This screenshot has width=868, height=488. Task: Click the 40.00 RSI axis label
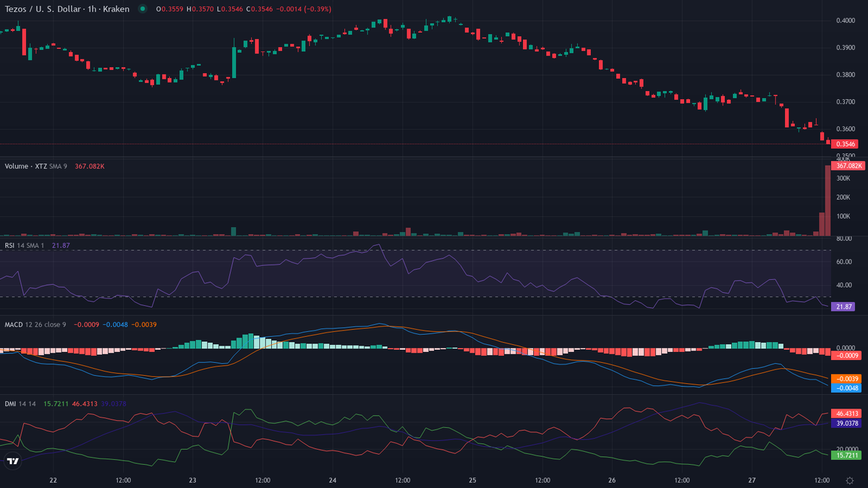pos(844,284)
